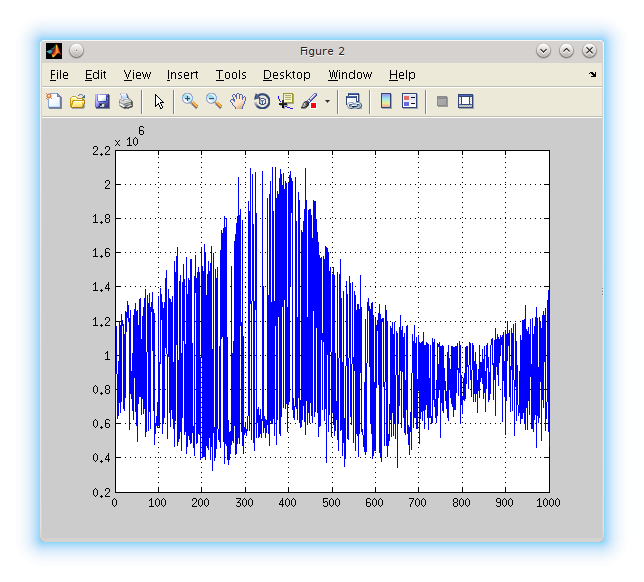The height and width of the screenshot is (582, 644).
Task: Show plot tools and dock figure
Action: (x=466, y=101)
